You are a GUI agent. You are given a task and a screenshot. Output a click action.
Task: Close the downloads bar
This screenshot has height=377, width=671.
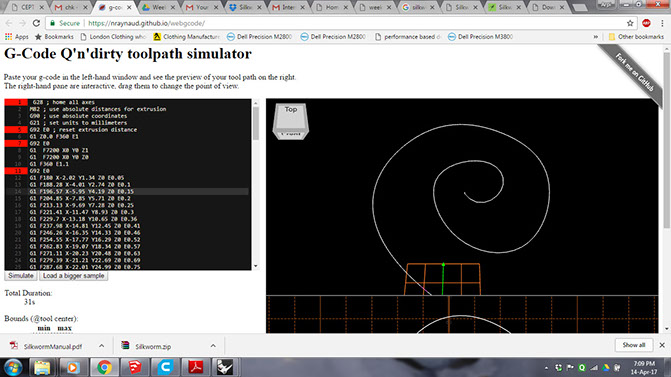coord(662,345)
